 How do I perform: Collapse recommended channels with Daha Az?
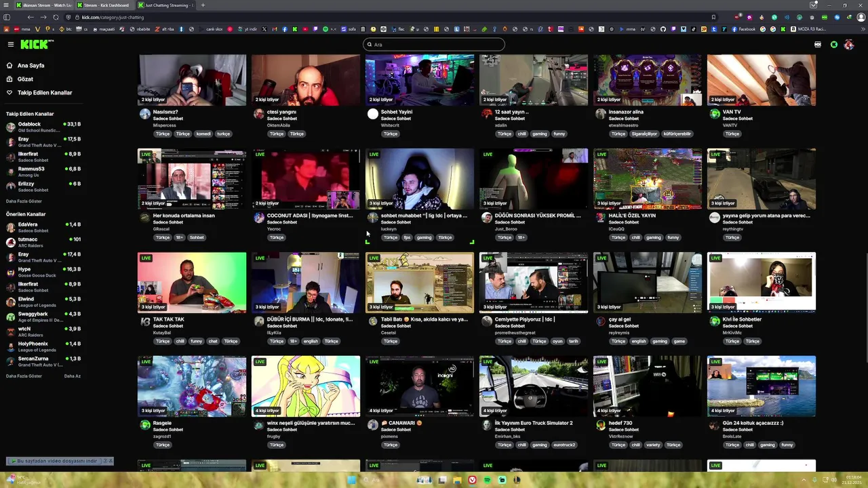click(x=72, y=376)
